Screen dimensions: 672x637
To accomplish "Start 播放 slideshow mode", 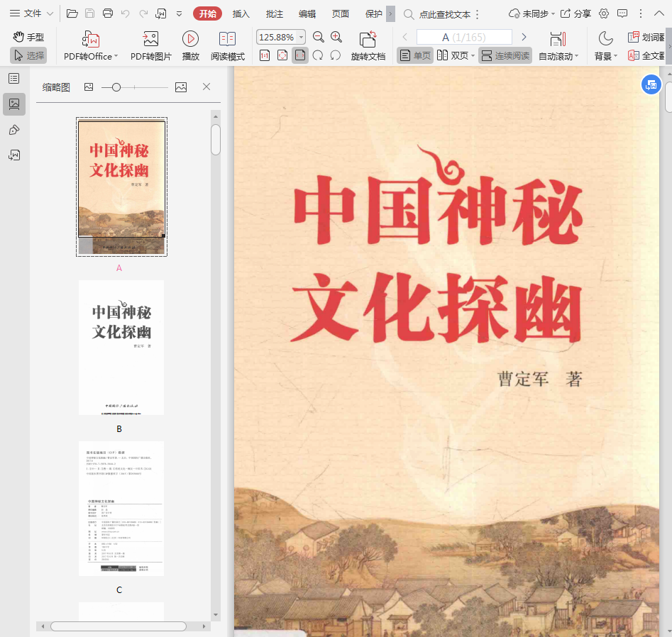I will 190,40.
